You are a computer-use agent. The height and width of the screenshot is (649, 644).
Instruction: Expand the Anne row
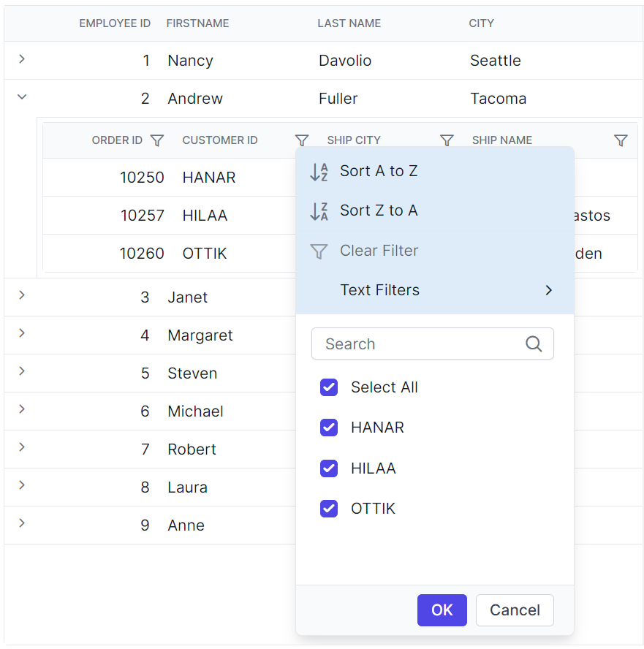[x=22, y=523]
